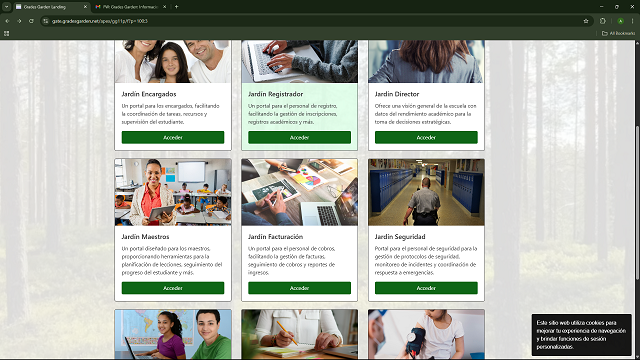Click the page vertical scrollbar

(637, 203)
